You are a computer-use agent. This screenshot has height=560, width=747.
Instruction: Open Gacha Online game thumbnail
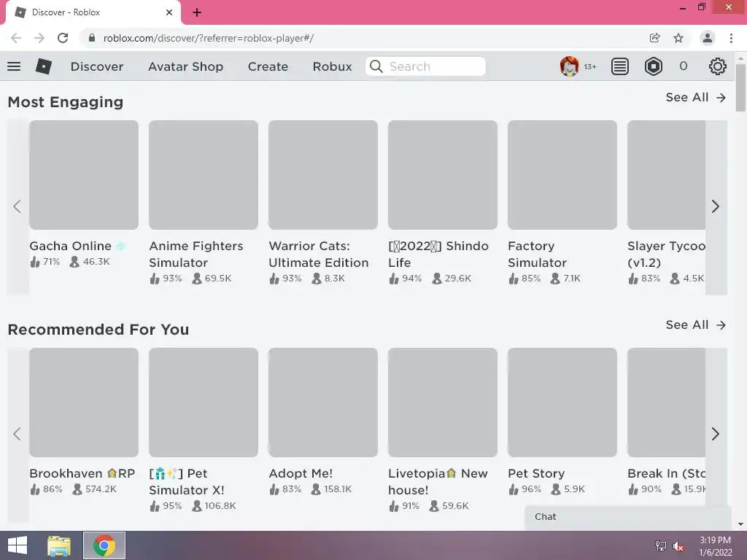(x=84, y=175)
